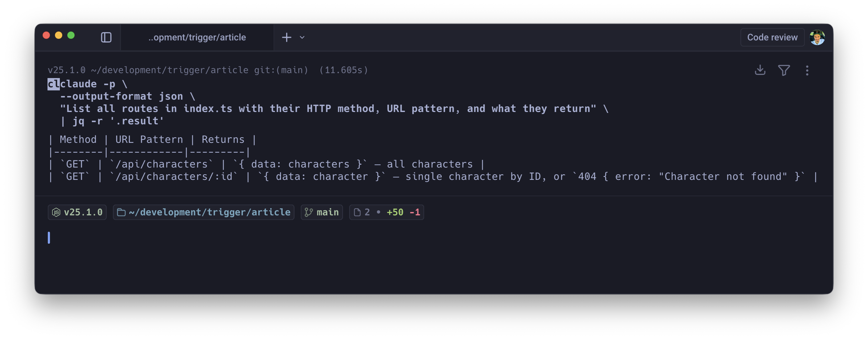Click the folder icon in path chip

(x=121, y=212)
